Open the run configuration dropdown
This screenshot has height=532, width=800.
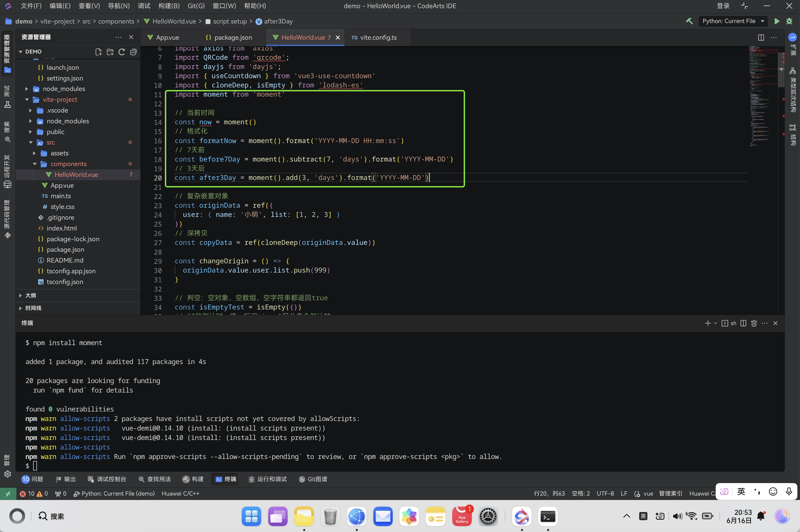[733, 21]
